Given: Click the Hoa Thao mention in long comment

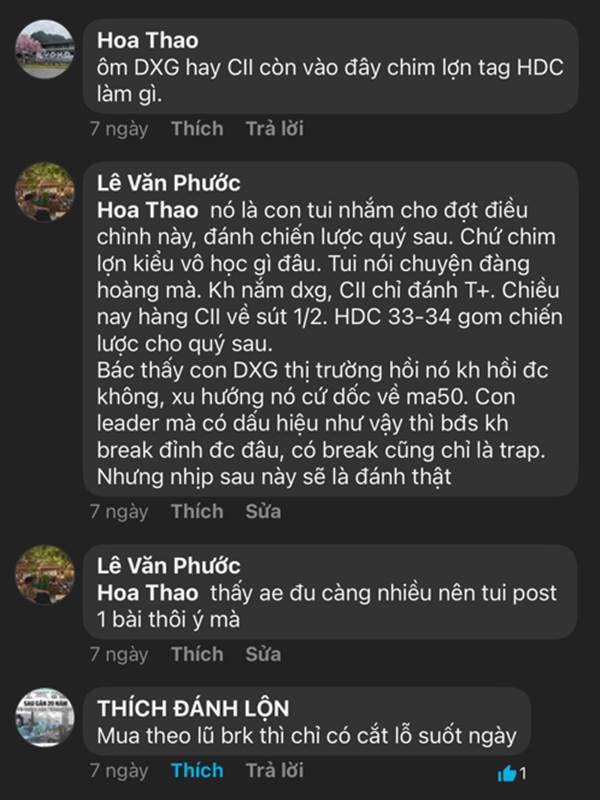Looking at the screenshot, I should pyautogui.click(x=144, y=212).
